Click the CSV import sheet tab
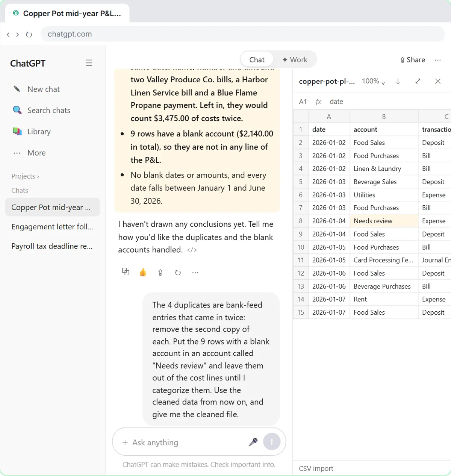This screenshot has height=476, width=451. (x=316, y=468)
